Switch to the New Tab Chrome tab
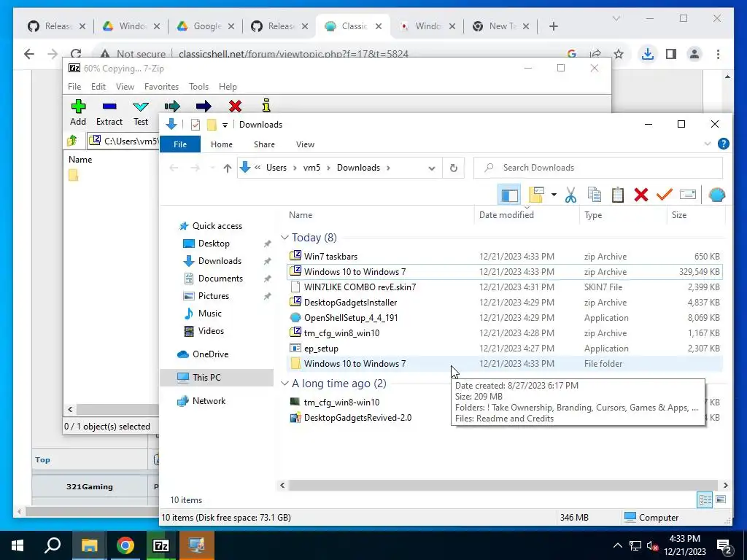Screen dimensions: 747x560 click(x=500, y=26)
